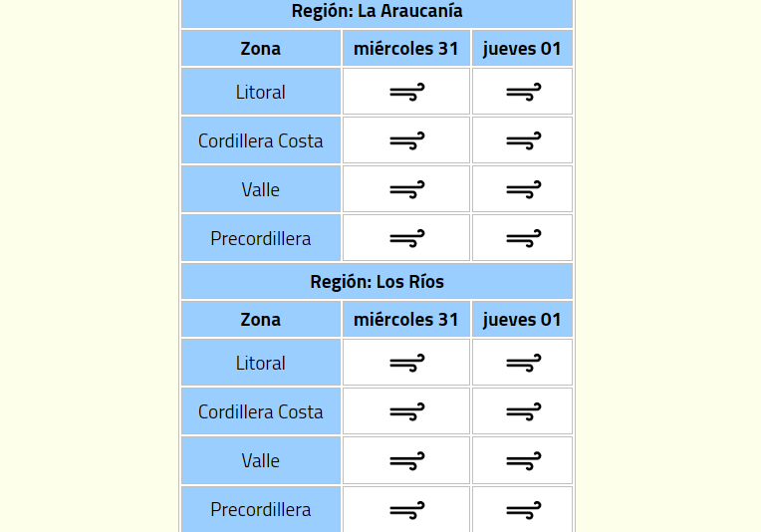Click La Araucanía Litoral wind icon for jueves 01
The image size is (761, 532).
pyautogui.click(x=523, y=92)
